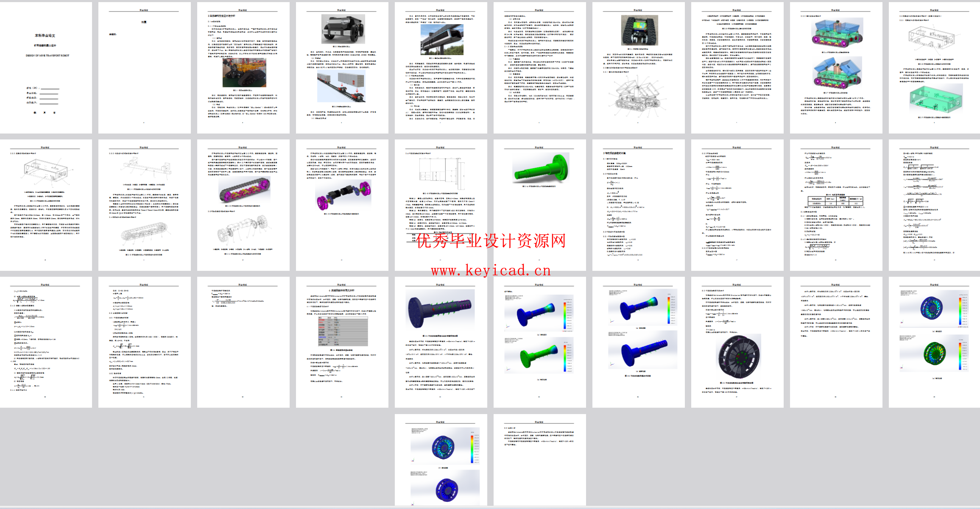
Task: Select the mostly blank abstract page thumbnail
Action: coord(144,68)
